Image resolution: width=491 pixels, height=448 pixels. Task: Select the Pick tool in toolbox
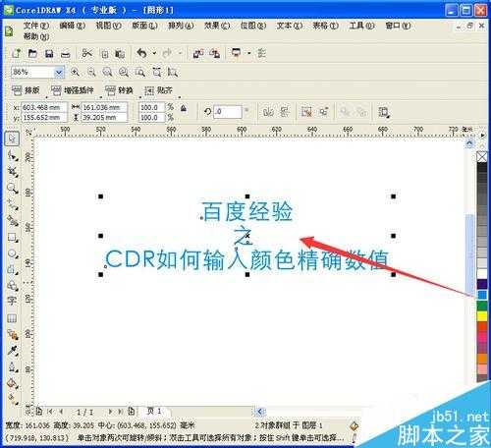point(12,139)
